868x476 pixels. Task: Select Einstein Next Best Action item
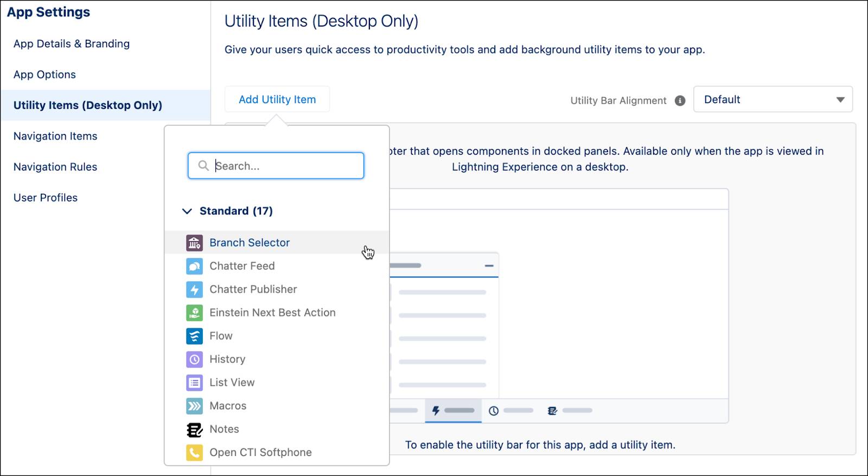277,313
